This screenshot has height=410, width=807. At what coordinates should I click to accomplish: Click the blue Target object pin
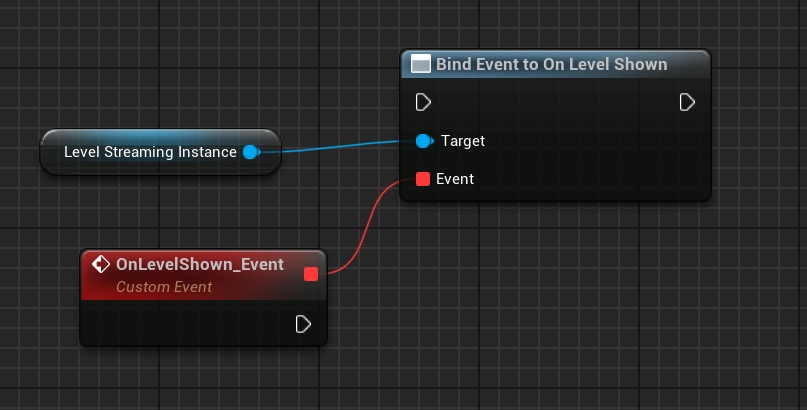(x=424, y=141)
